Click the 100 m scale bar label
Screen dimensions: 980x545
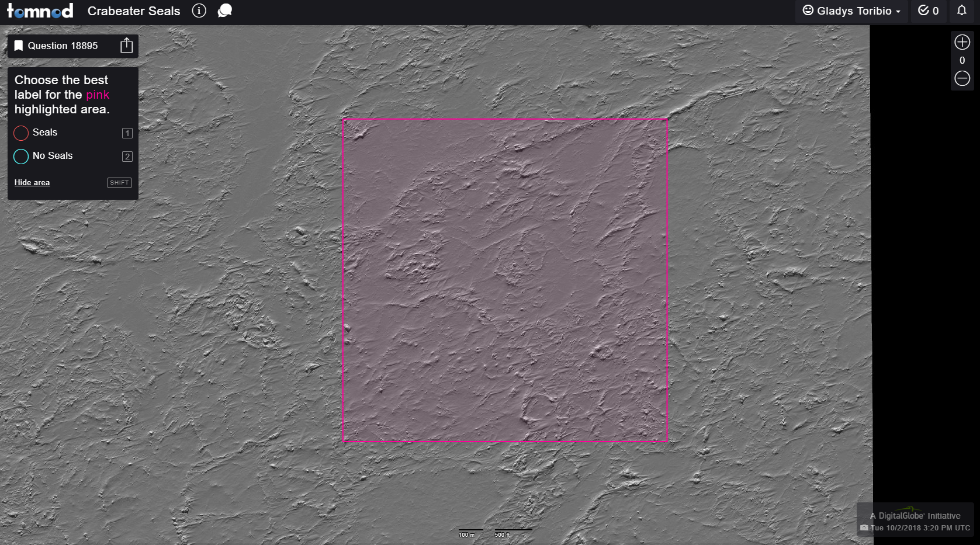click(466, 534)
